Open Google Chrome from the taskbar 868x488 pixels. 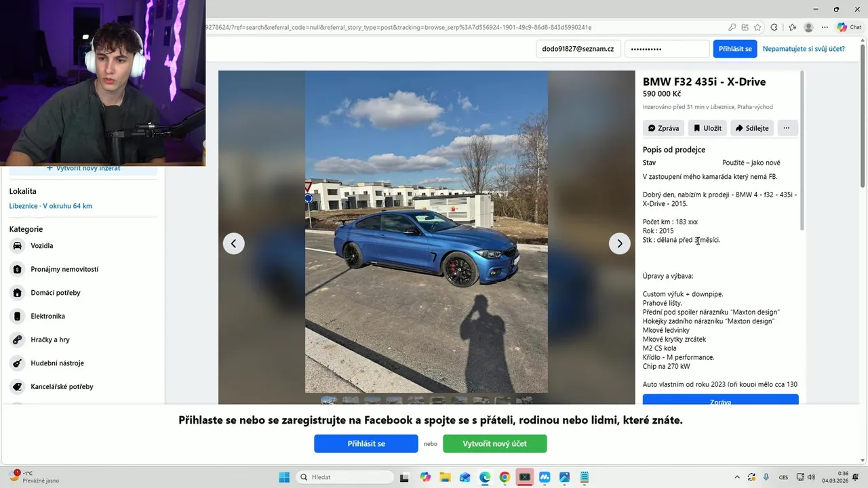tap(505, 477)
